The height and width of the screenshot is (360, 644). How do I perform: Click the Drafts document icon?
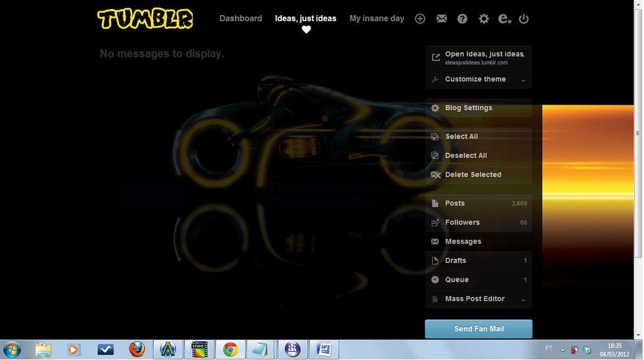[435, 261]
